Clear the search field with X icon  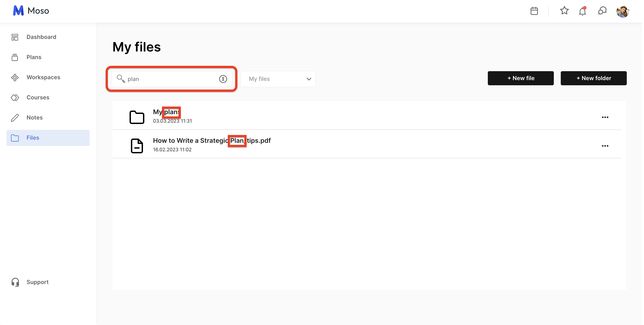[x=223, y=79]
